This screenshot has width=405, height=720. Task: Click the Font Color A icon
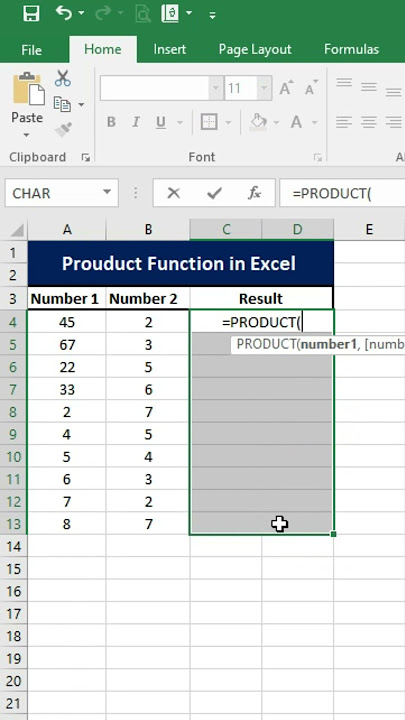click(297, 122)
